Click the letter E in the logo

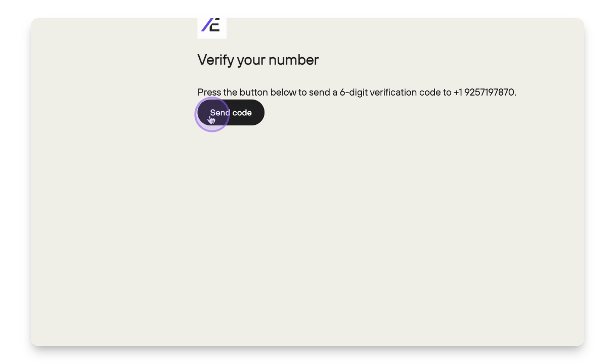[x=215, y=25]
